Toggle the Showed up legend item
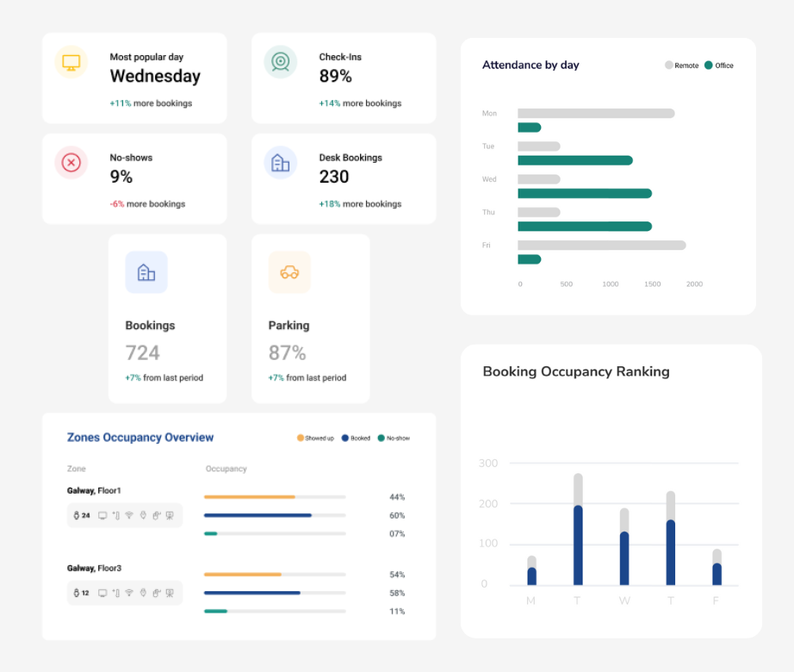The height and width of the screenshot is (672, 794). (315, 439)
